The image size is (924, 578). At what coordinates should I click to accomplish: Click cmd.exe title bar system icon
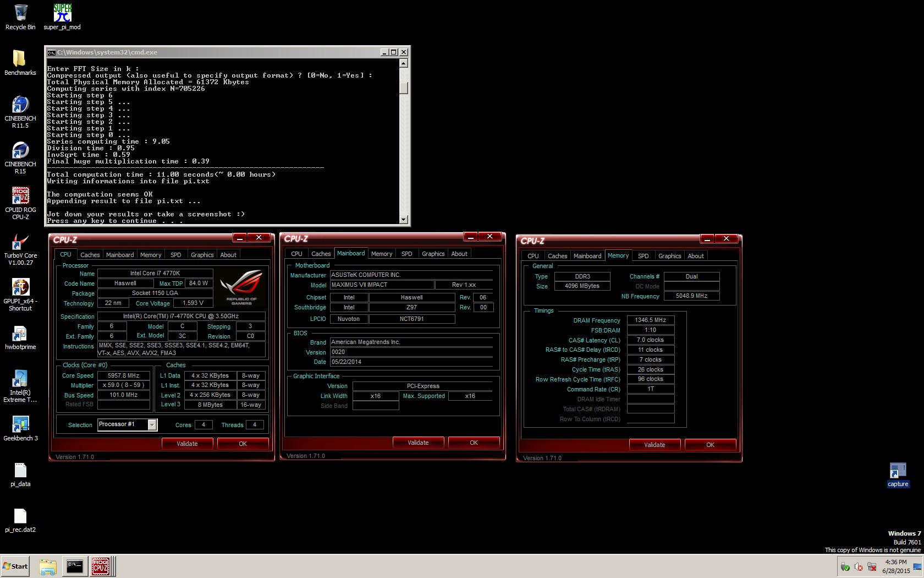click(x=51, y=52)
